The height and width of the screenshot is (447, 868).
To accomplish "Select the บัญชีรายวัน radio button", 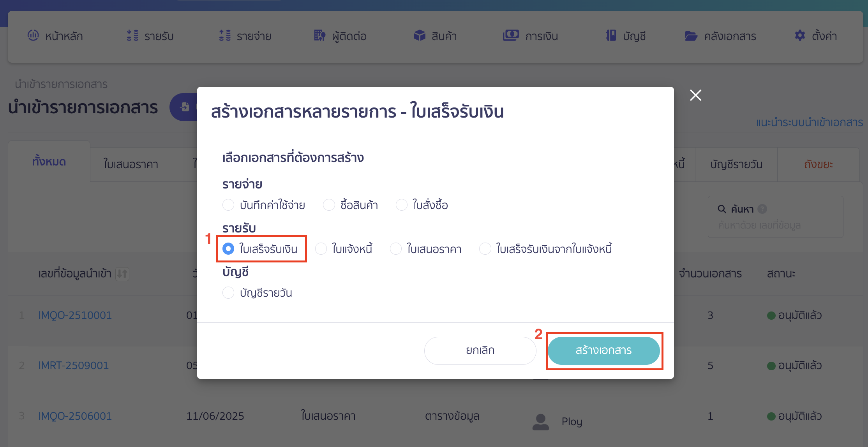I will [x=228, y=292].
